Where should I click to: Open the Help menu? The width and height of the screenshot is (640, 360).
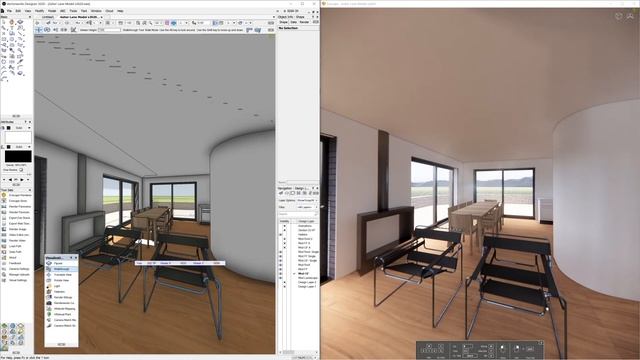click(120, 11)
